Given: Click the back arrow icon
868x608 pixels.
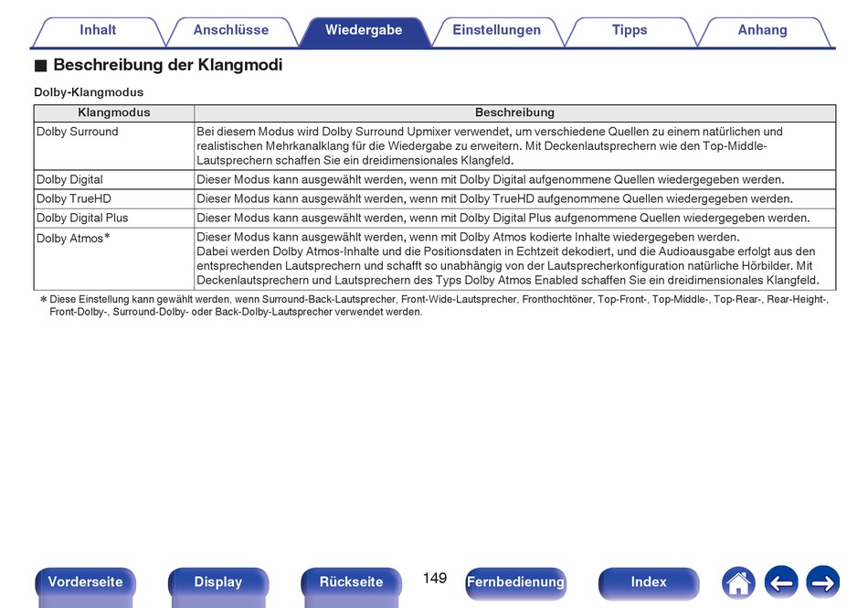Looking at the screenshot, I should pos(781,582).
